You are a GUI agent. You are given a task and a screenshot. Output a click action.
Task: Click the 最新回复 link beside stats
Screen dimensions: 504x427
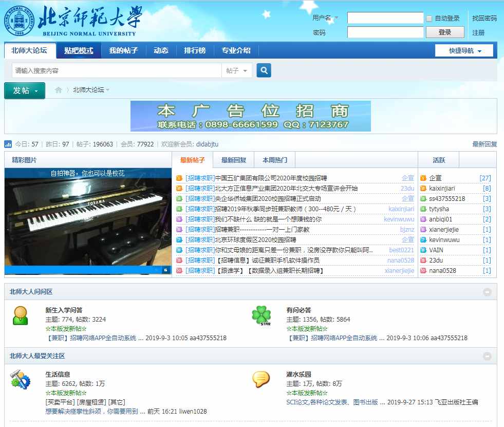(x=484, y=144)
